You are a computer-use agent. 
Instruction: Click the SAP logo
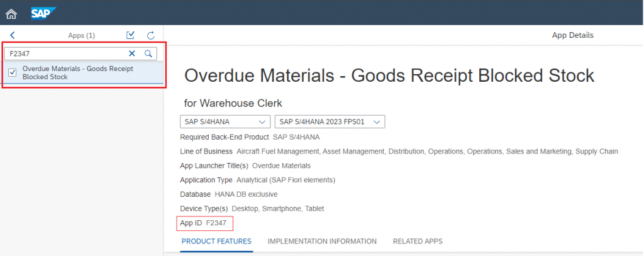pyautogui.click(x=43, y=14)
